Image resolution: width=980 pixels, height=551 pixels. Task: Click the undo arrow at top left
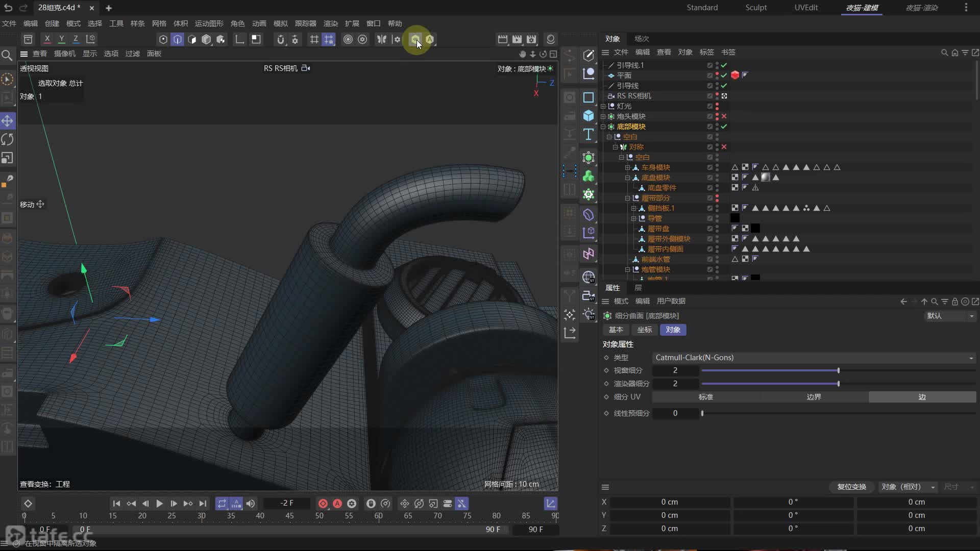[8, 8]
